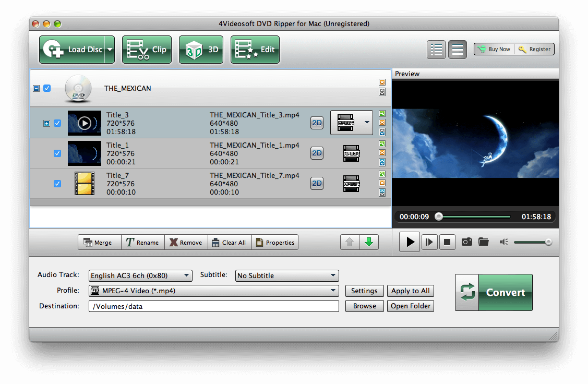Click the preview playback progress slider
Image resolution: width=588 pixels, height=384 pixels.
473,217
